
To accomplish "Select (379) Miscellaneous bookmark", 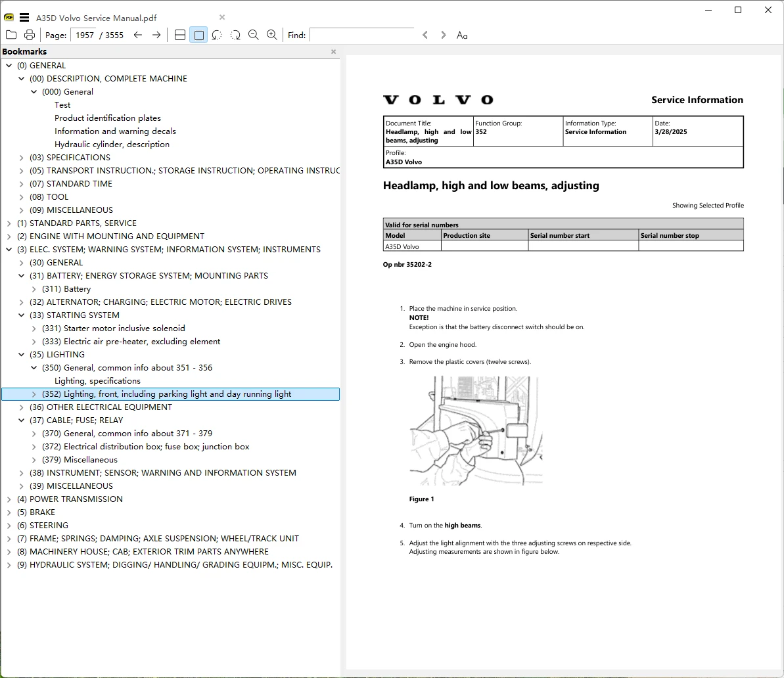I will coord(80,459).
